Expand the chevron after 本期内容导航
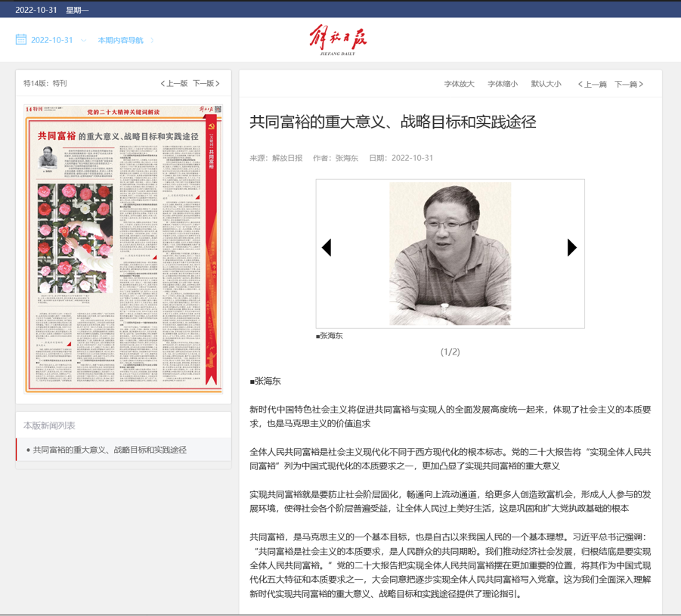 tap(152, 41)
